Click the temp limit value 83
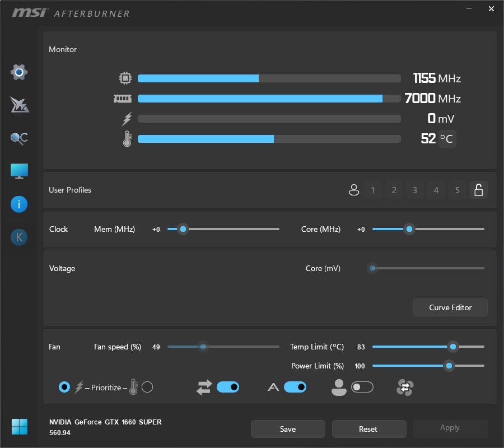Screen dimensions: 504x448 [x=361, y=347]
